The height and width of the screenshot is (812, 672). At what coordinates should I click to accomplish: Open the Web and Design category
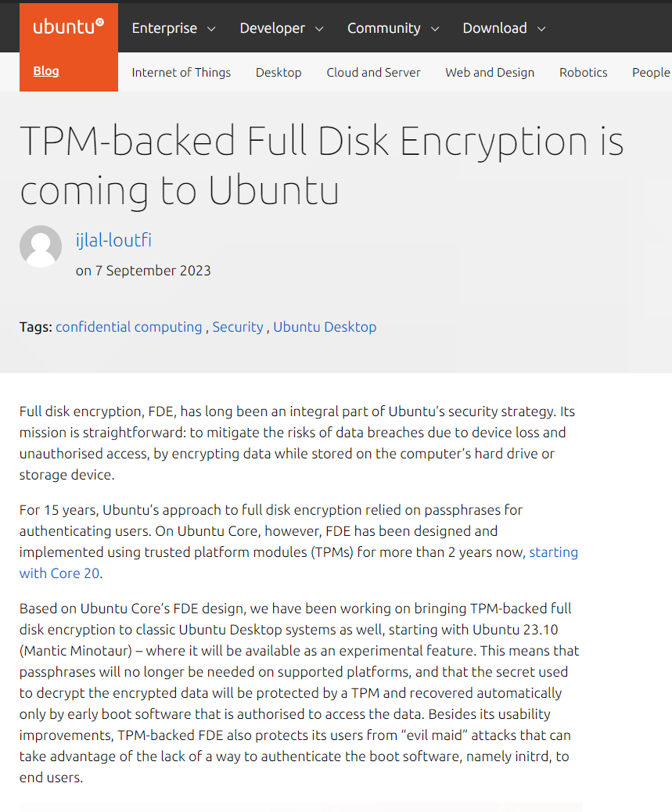tap(490, 73)
